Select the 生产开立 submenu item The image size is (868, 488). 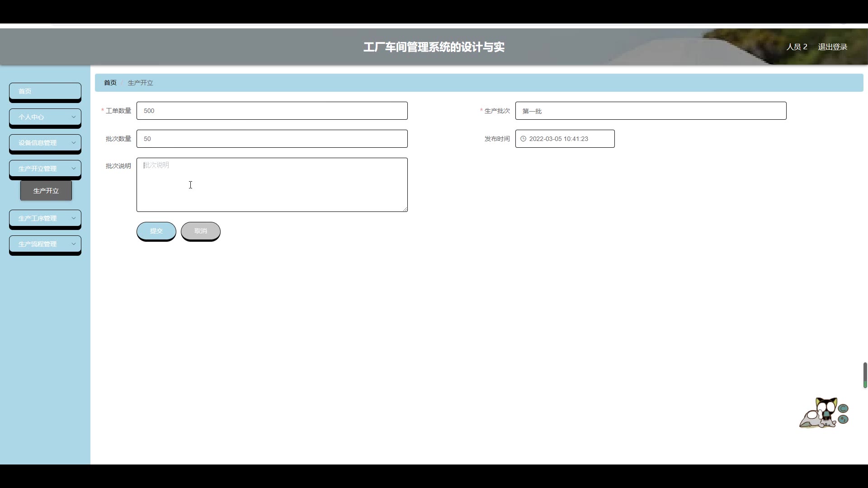click(46, 191)
